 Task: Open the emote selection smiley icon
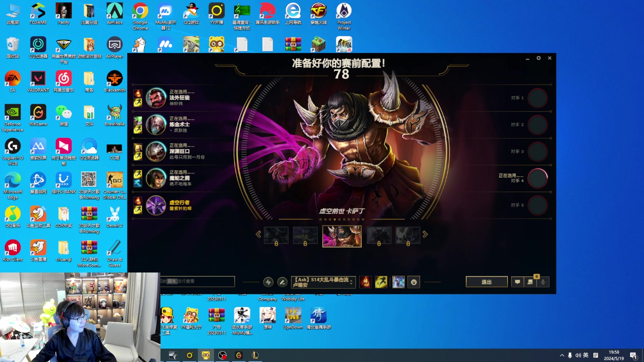point(414,282)
